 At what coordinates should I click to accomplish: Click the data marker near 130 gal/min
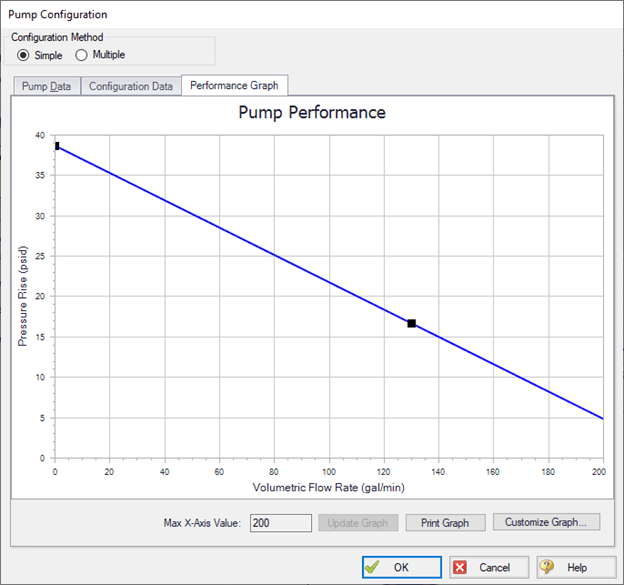(x=411, y=323)
